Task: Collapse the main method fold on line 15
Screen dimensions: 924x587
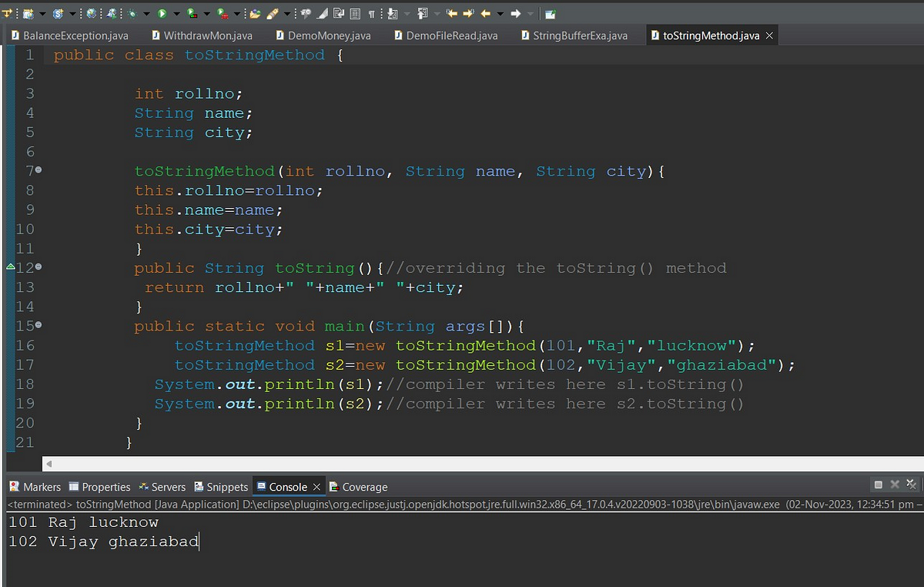Action: point(38,325)
